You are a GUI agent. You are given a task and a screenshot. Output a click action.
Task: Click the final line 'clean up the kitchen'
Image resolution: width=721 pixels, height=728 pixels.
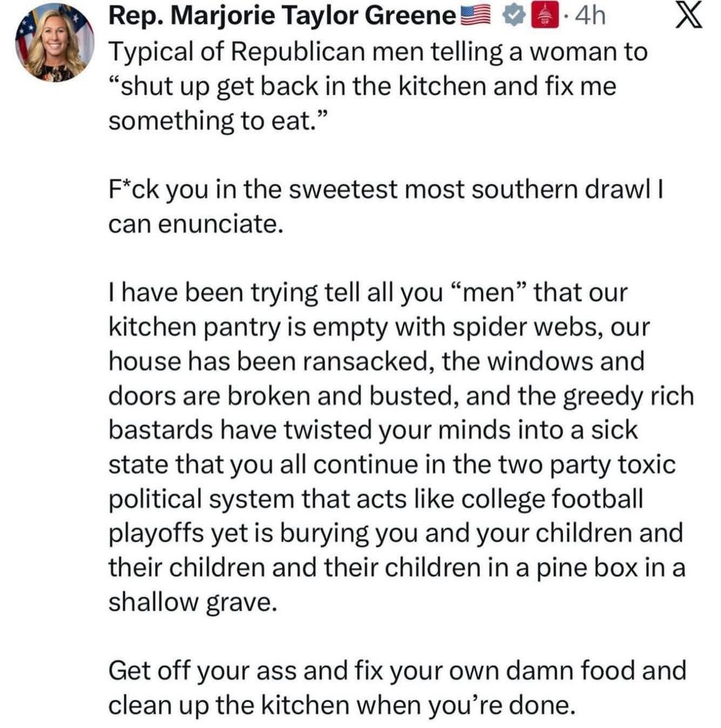coord(342,705)
